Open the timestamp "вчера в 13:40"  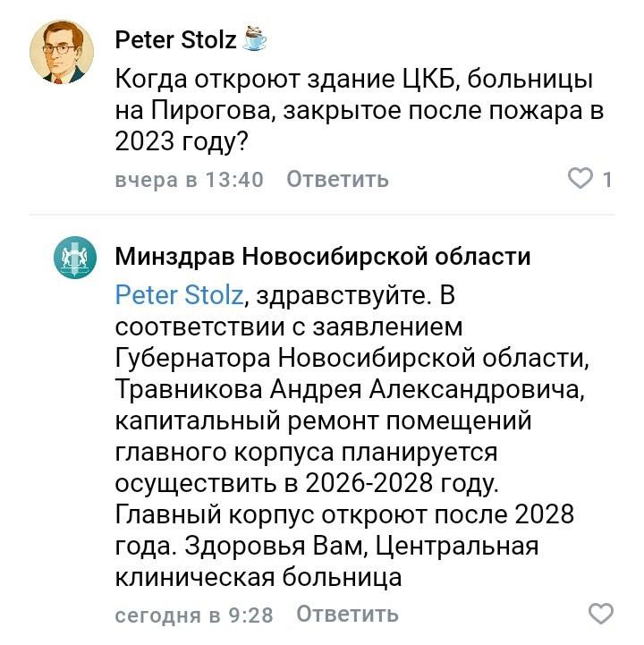[x=190, y=179]
